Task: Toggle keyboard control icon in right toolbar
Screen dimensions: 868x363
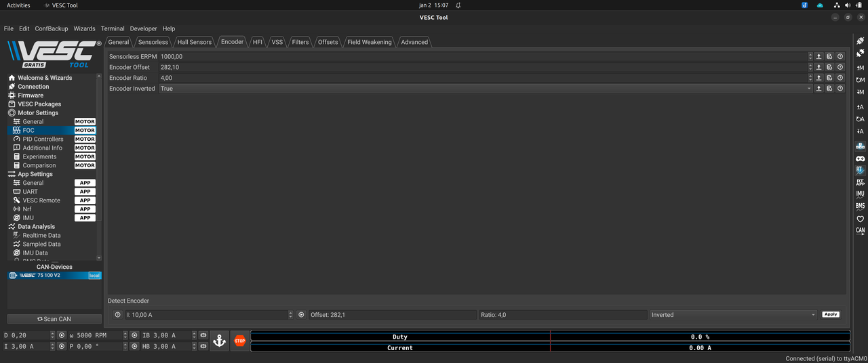Action: pyautogui.click(x=860, y=146)
